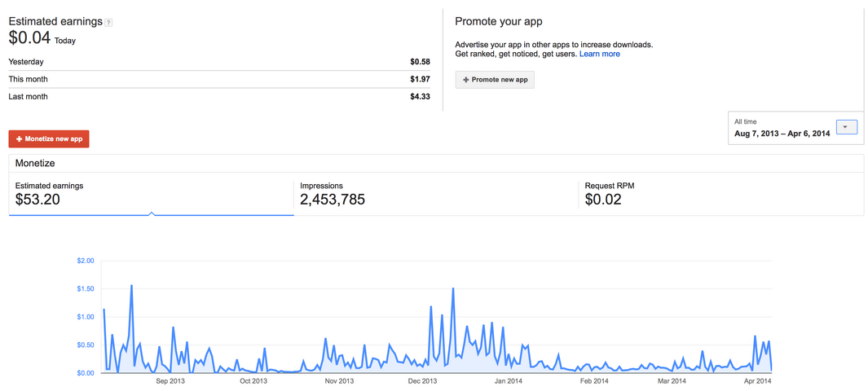Click the plus icon on Promote new app

tap(465, 80)
